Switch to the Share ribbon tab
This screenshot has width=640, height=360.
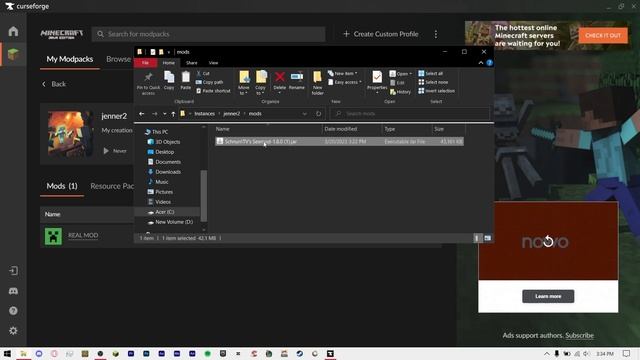click(191, 63)
